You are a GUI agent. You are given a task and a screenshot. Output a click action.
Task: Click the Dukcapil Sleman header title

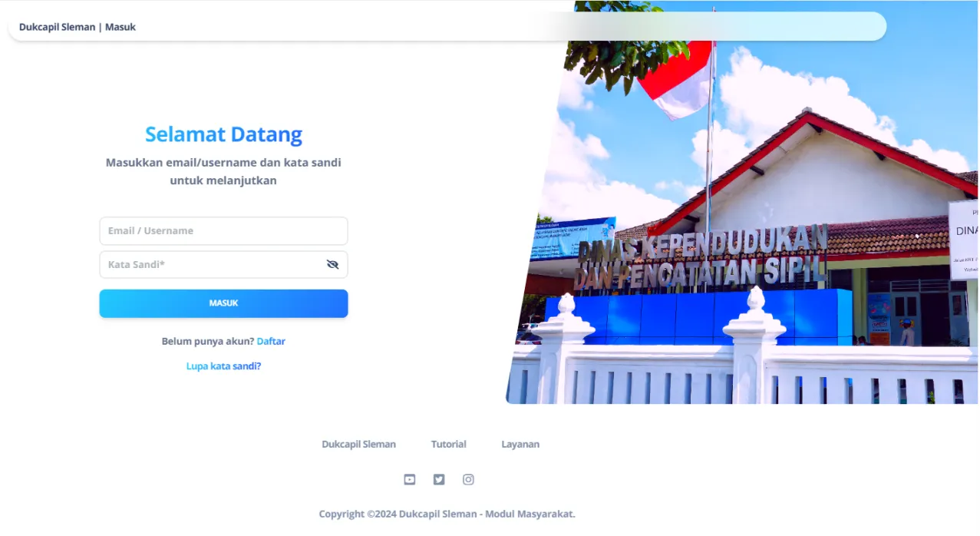coord(58,26)
